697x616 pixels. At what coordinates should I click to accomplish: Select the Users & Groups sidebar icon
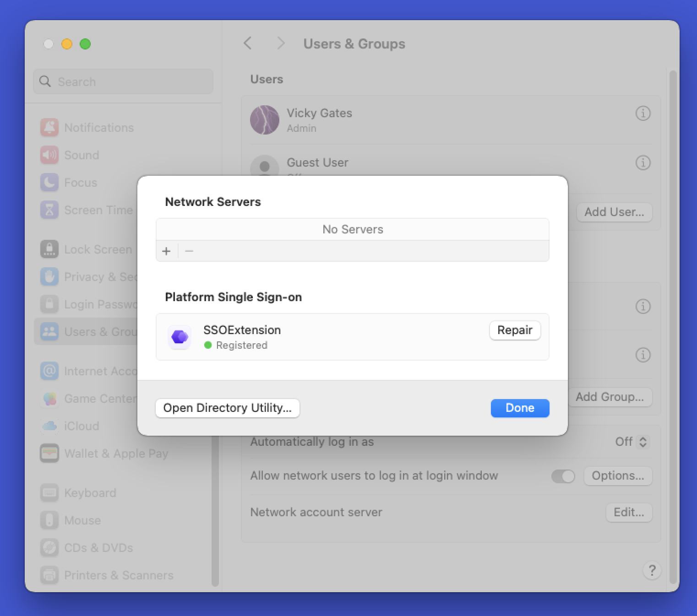tap(49, 331)
